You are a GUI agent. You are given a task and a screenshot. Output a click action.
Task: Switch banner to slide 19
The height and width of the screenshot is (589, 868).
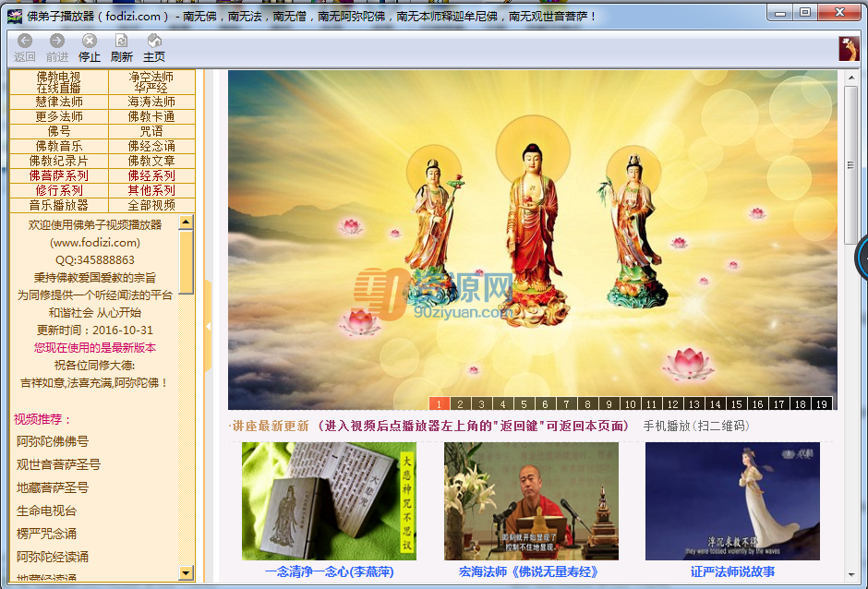(822, 404)
